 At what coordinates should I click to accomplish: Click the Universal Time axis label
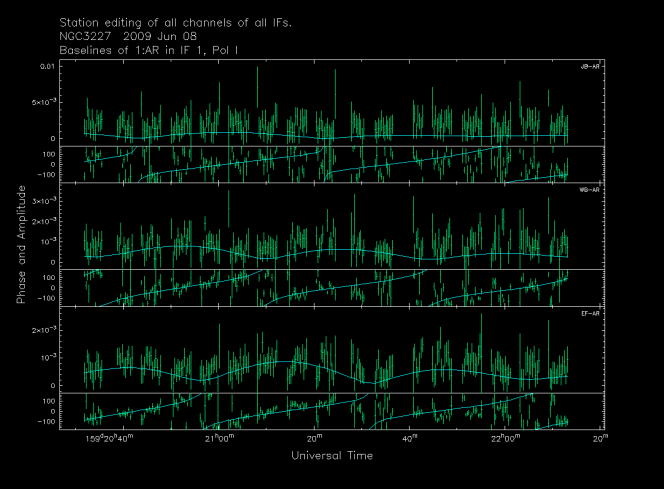(332, 455)
